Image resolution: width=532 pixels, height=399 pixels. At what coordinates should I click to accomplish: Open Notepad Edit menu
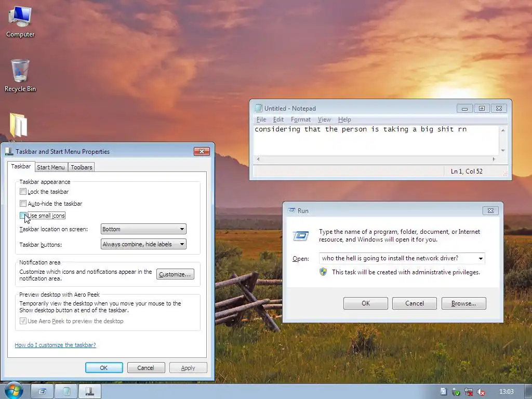click(278, 119)
